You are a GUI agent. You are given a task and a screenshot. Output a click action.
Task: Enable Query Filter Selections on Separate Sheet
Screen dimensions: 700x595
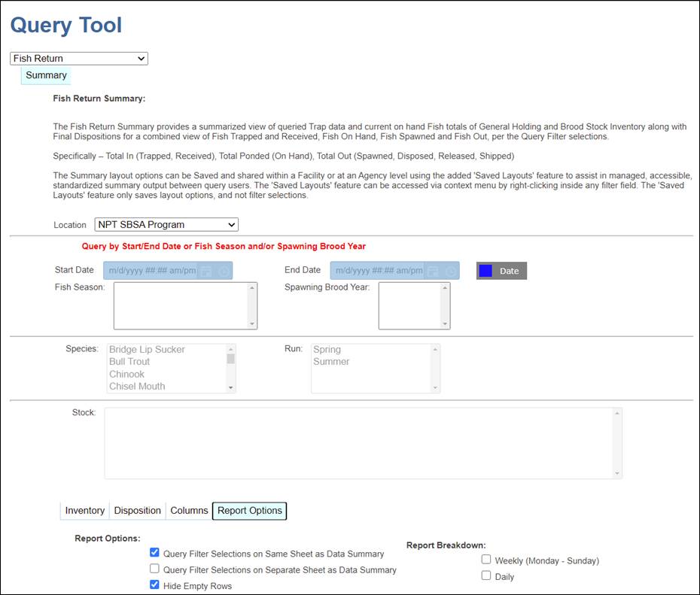tap(155, 569)
